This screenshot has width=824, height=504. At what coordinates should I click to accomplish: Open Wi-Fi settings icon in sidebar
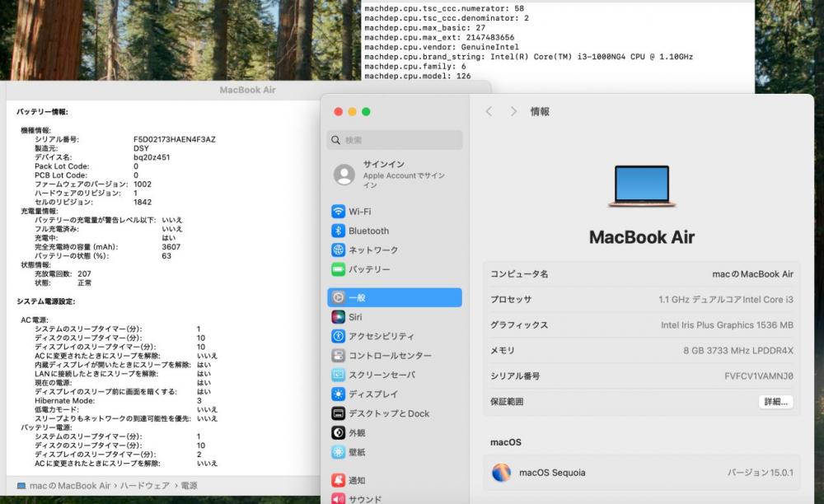click(339, 212)
